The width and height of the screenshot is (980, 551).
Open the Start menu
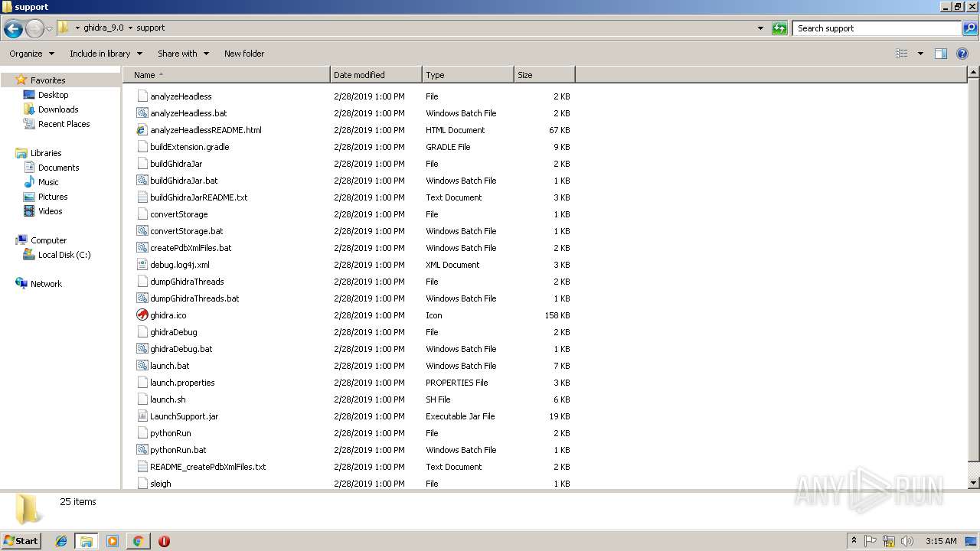point(21,541)
